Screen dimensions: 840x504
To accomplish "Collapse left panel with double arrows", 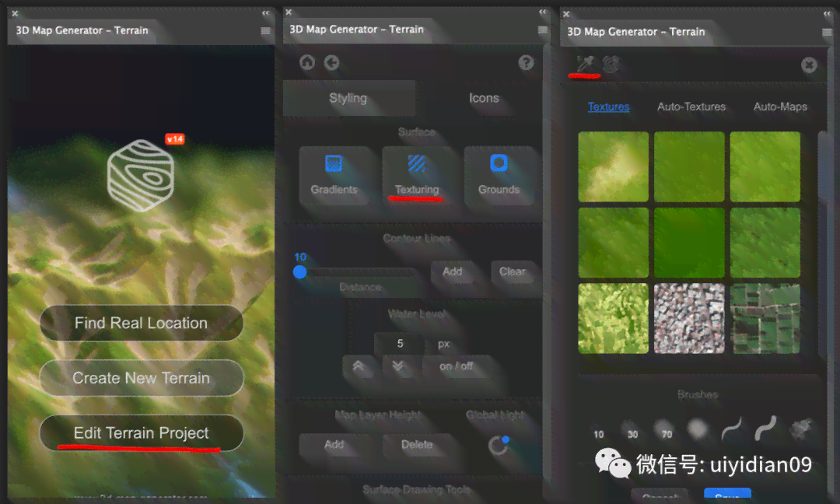I will (266, 13).
